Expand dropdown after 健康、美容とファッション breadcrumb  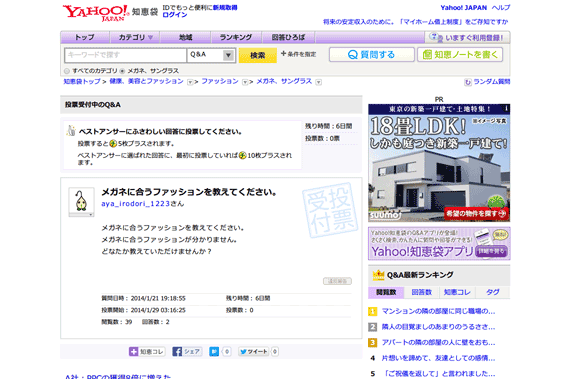190,82
